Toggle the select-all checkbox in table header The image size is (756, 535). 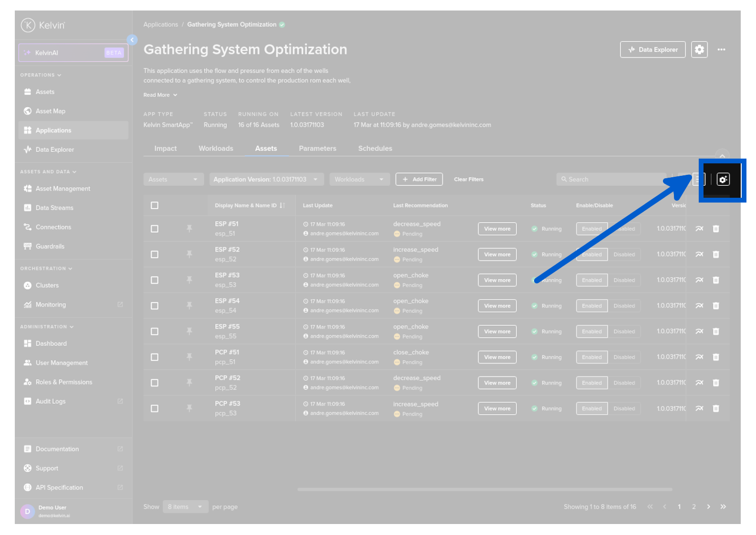(155, 205)
